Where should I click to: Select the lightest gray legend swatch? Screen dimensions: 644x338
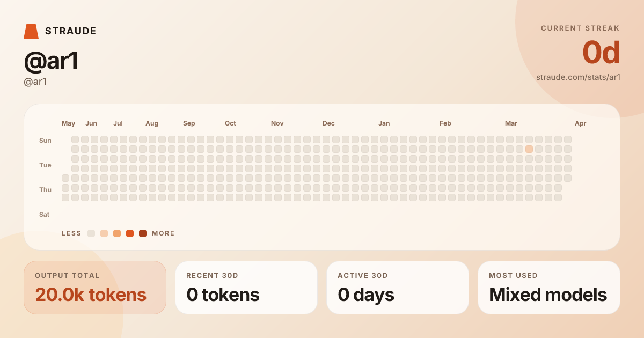tap(91, 233)
